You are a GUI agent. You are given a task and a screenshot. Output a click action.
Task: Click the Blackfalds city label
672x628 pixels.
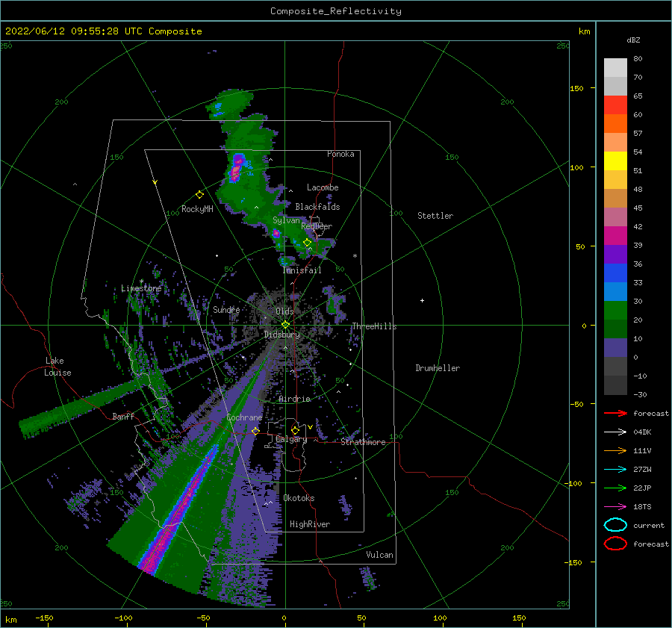click(x=317, y=207)
